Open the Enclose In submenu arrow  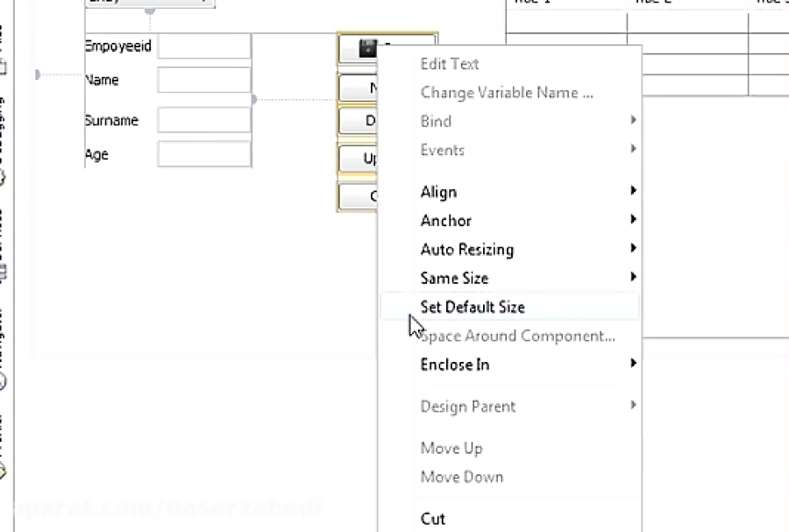click(x=633, y=364)
